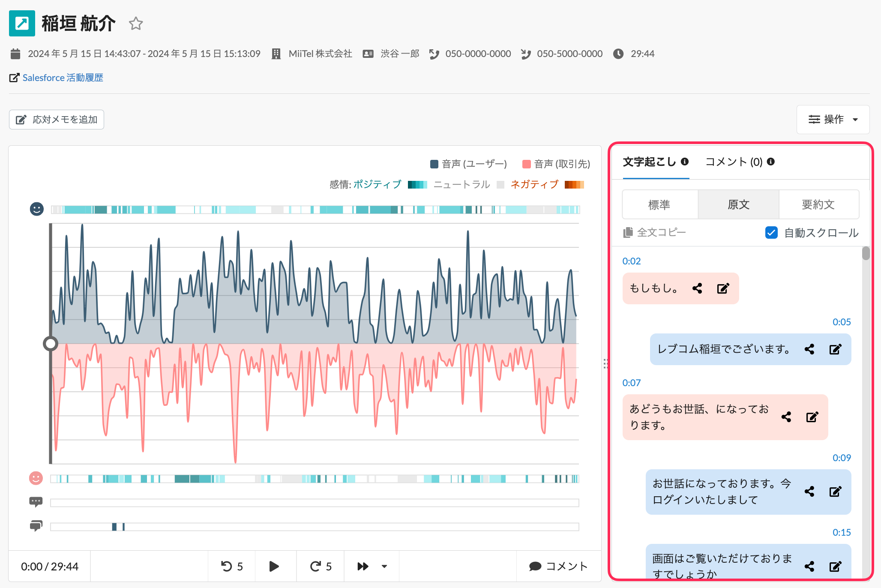Screen dimensions: 881x588
Task: Rewind playback by 5 seconds
Action: coord(232,567)
